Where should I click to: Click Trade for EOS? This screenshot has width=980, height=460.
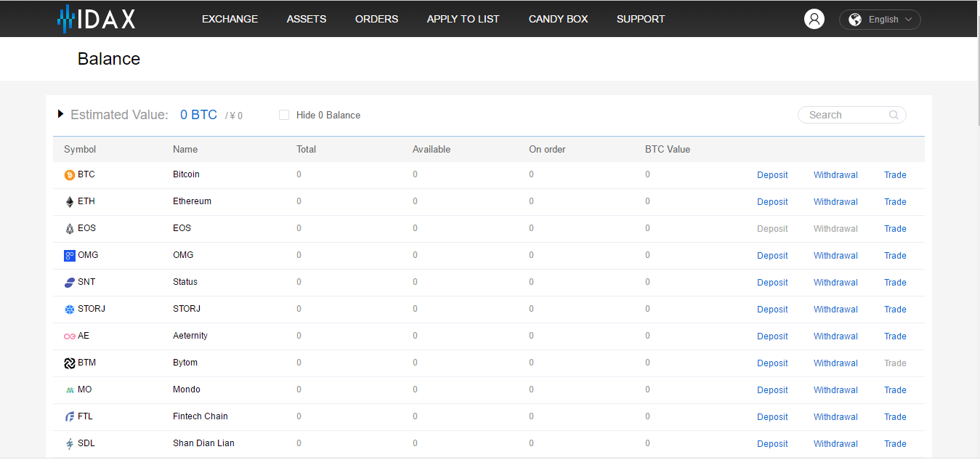(x=895, y=229)
